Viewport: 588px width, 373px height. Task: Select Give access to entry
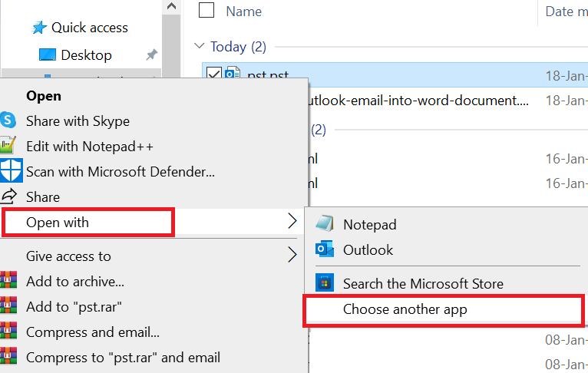tap(68, 256)
